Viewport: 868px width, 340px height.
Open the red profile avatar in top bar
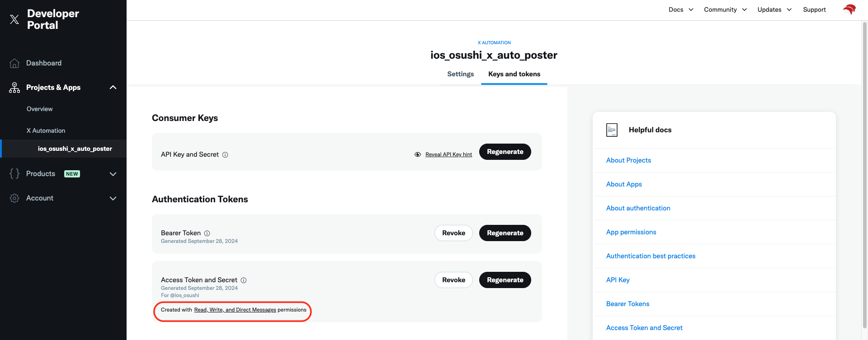click(x=849, y=9)
